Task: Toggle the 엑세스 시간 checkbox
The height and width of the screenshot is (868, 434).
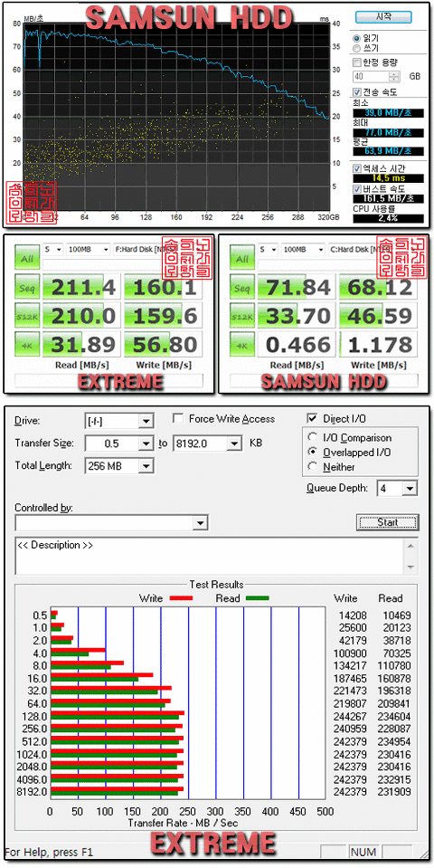Action: point(357,168)
